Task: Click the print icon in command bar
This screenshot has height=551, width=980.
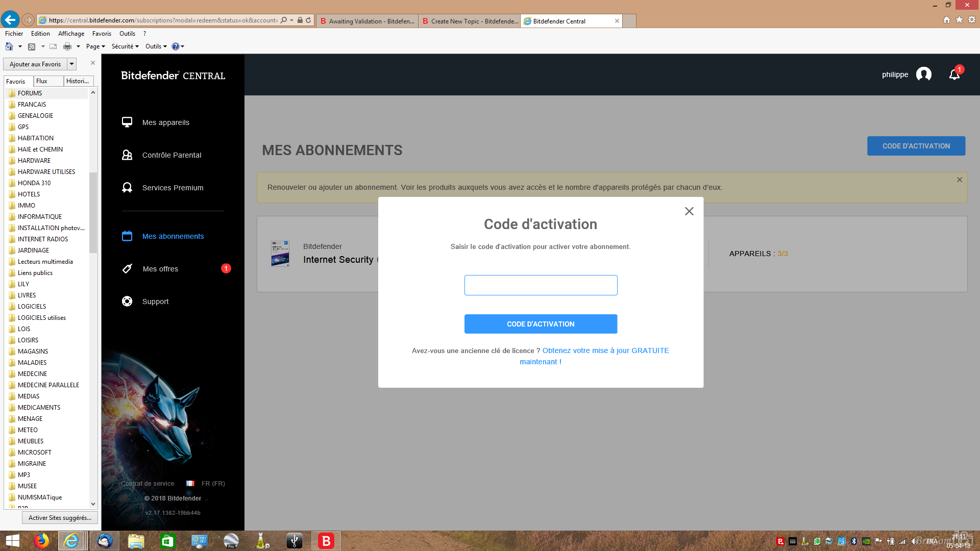Action: [x=67, y=46]
